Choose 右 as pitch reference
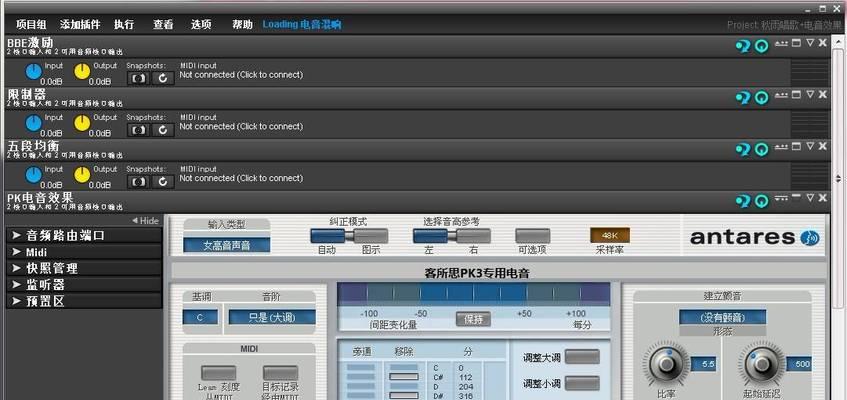 click(x=473, y=236)
